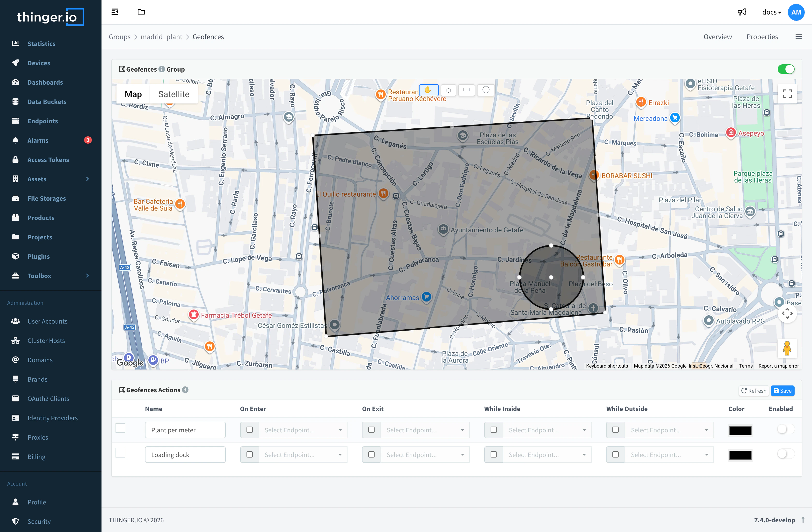The image size is (812, 532).
Task: Toggle fullscreen map view
Action: [787, 94]
